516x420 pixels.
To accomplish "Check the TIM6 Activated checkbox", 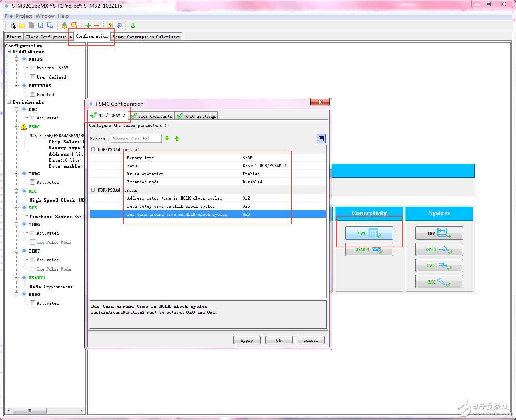I will (32, 233).
